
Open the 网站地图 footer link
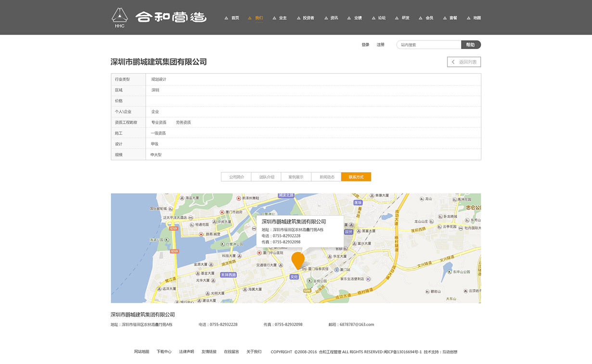point(142,352)
